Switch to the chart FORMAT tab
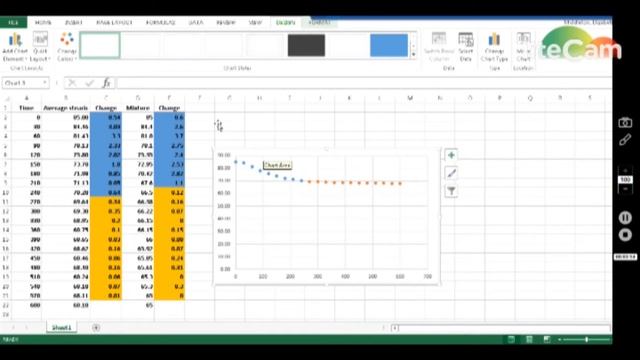The image size is (640, 360). click(320, 22)
